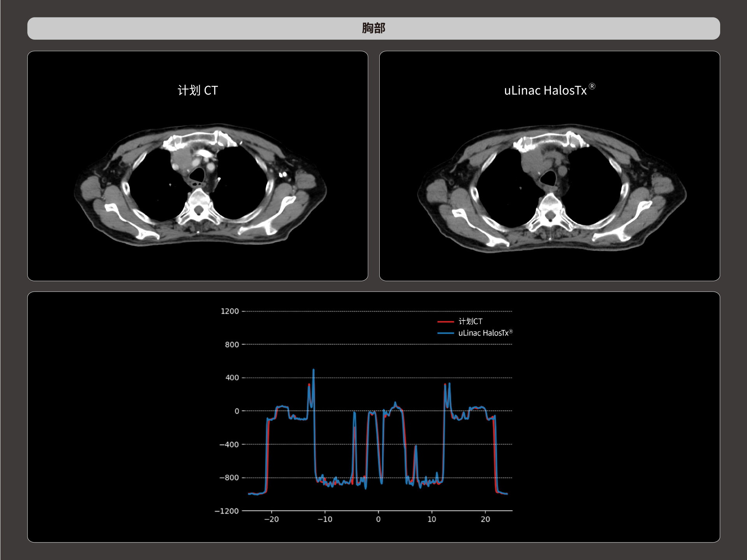
Task: Click the trachea in the 计划 CT image
Action: pyautogui.click(x=197, y=175)
